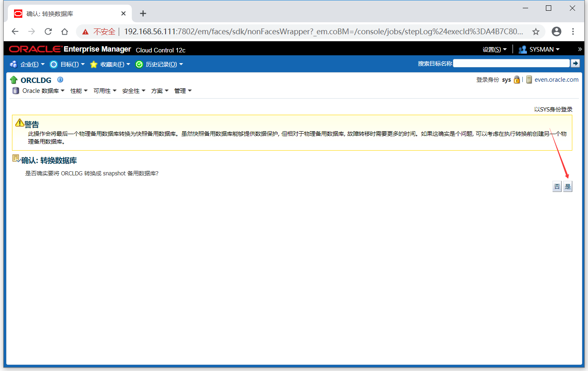Close the 确认: 转换数据库 browser tab

click(123, 14)
